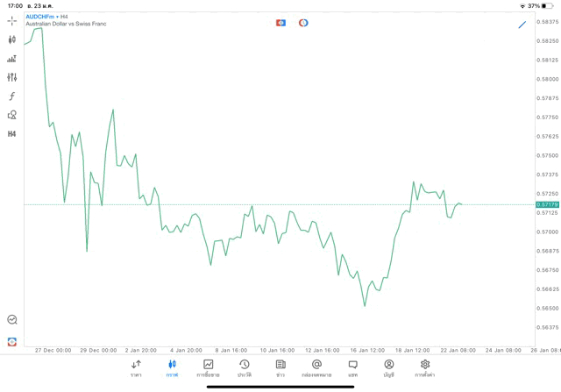Open the Mailbox (กล่องจดหมาย) tab
561x392 pixels.
[316, 368]
